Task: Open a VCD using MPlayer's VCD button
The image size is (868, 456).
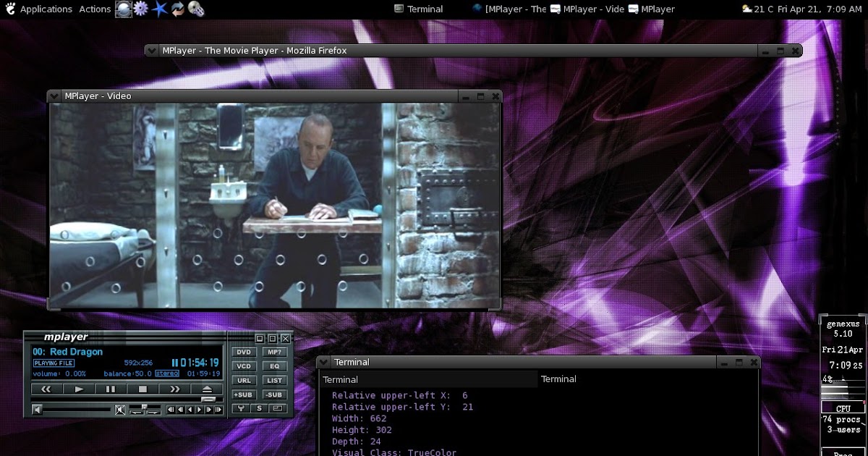Action: (244, 366)
